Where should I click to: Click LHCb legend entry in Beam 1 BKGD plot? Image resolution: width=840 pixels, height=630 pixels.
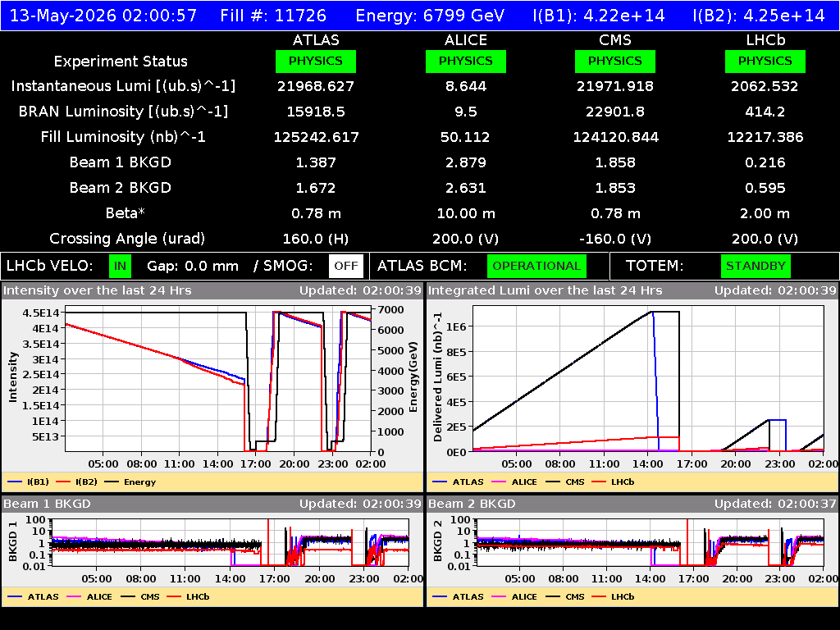point(188,596)
